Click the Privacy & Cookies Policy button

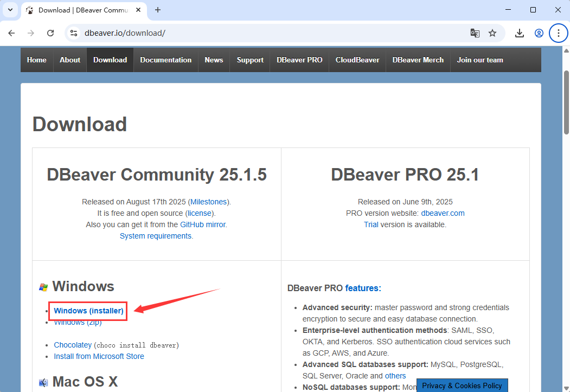click(x=462, y=385)
